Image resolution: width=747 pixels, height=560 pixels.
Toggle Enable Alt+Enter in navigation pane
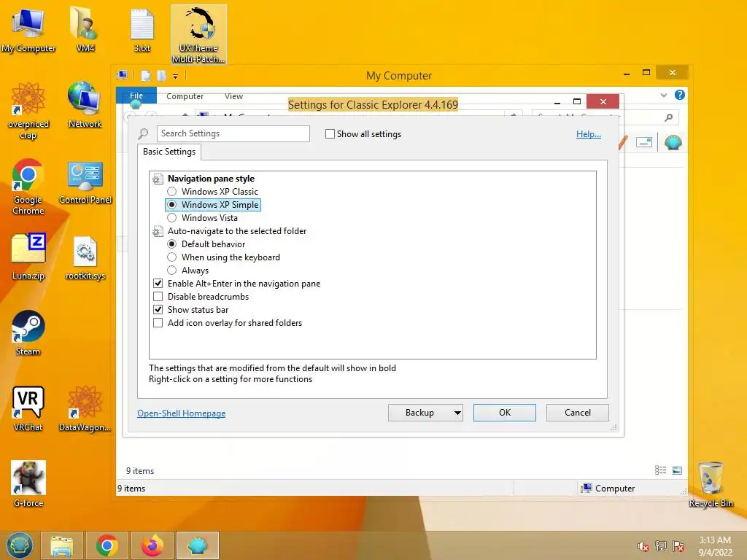[158, 284]
